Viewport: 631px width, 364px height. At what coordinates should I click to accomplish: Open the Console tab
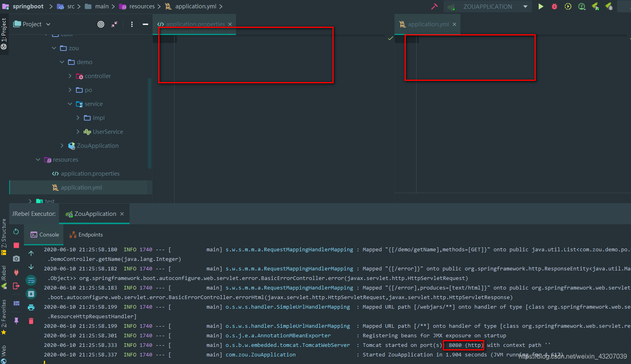[x=45, y=235]
